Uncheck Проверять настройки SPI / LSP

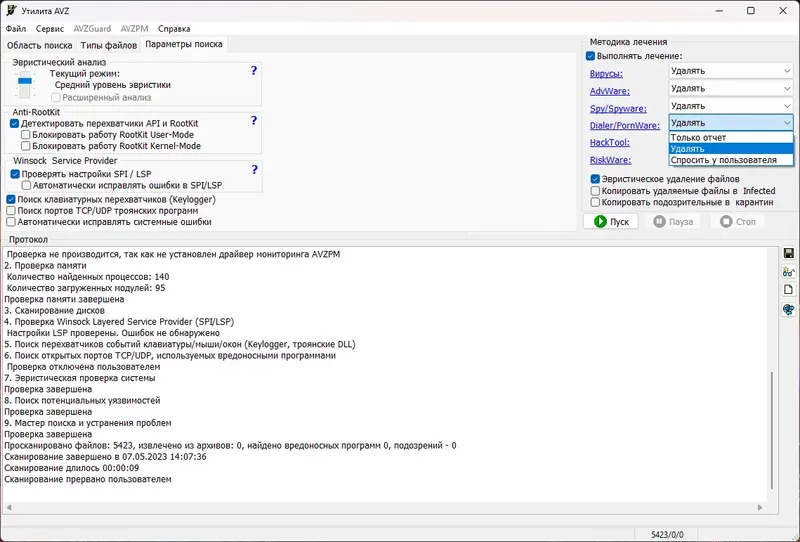pyautogui.click(x=15, y=174)
